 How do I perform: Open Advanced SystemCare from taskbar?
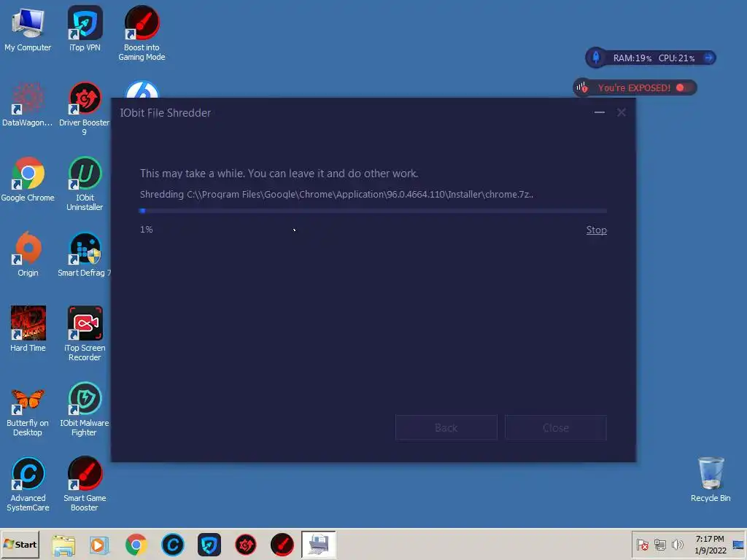[172, 545]
